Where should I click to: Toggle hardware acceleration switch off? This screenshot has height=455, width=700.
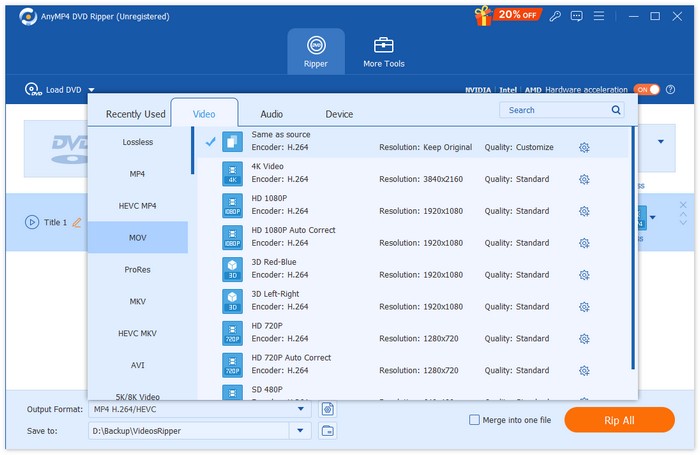647,90
